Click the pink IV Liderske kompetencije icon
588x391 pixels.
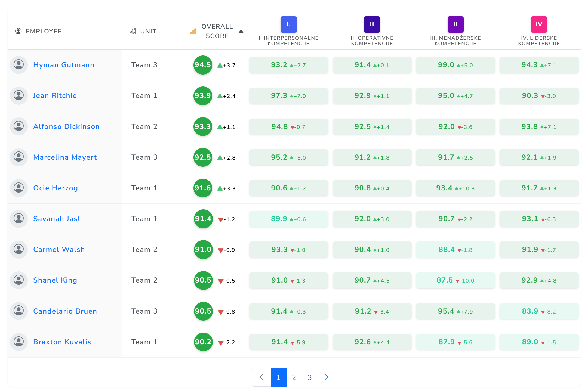coord(539,24)
